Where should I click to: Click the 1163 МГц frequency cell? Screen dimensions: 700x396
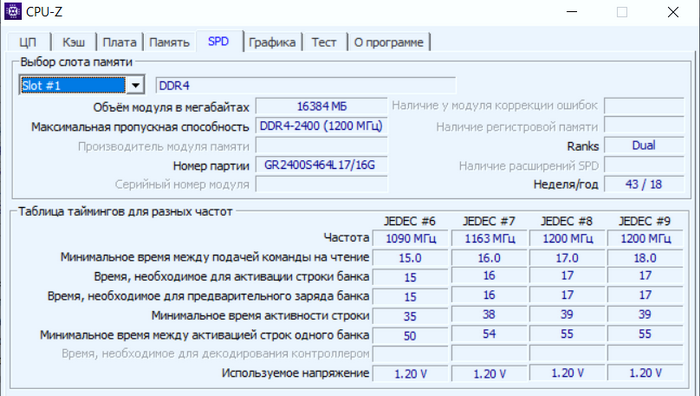[x=489, y=238]
